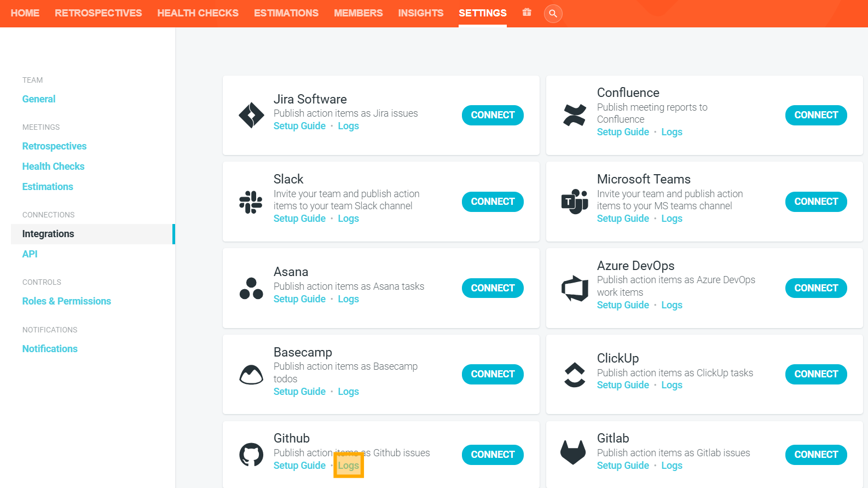View Jira Software Logs
Viewport: 868px width, 488px height.
coord(348,126)
